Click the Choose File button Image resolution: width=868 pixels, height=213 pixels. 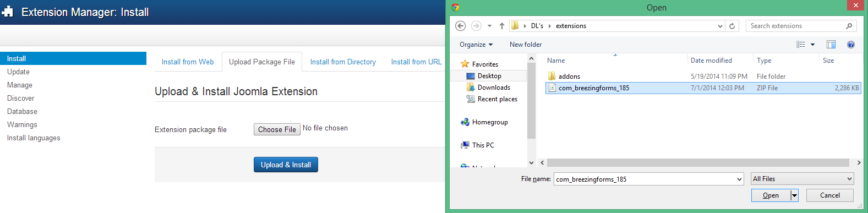click(x=277, y=129)
